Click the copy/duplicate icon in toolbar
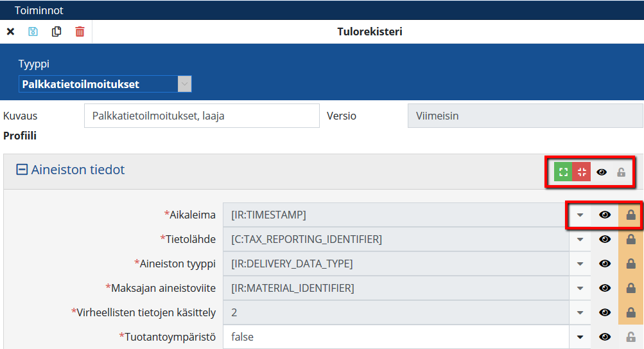Image resolution: width=644 pixels, height=349 pixels. pyautogui.click(x=57, y=31)
